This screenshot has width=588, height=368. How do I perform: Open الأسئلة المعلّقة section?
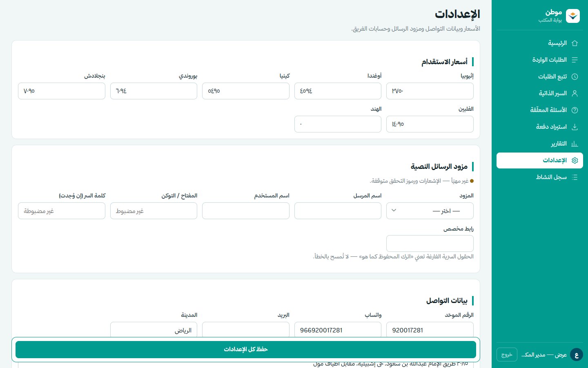tap(540, 110)
